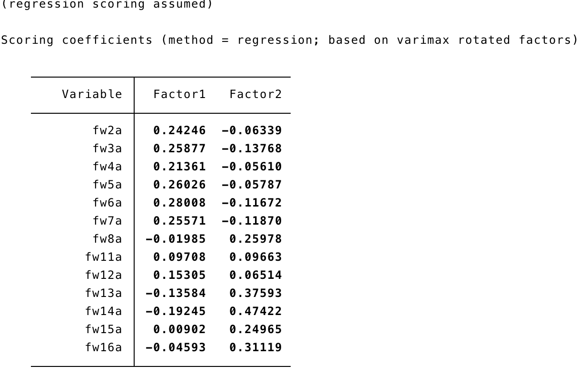
Task: Select Factor2 value 0.47422
Action: [255, 311]
